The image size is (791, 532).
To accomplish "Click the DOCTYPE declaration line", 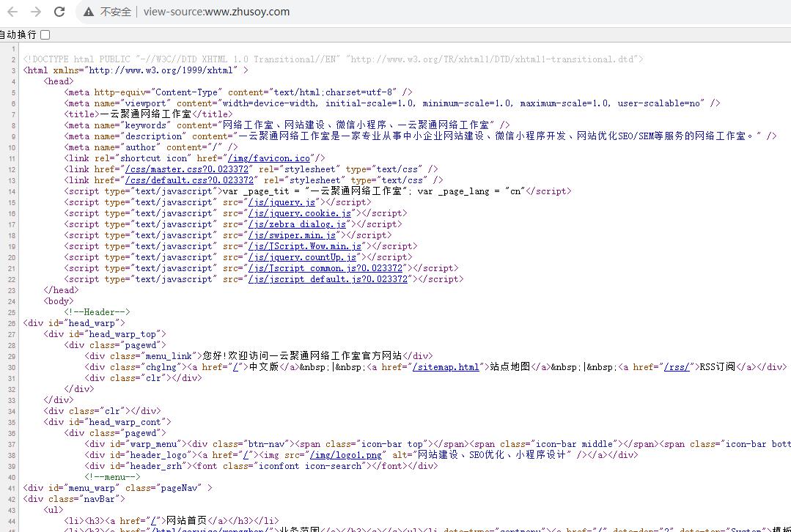I will point(334,59).
